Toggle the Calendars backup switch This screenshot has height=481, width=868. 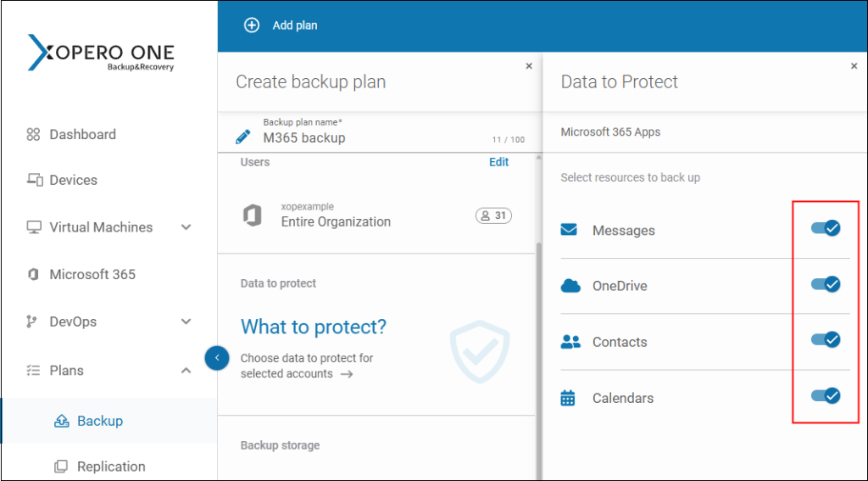tap(826, 395)
